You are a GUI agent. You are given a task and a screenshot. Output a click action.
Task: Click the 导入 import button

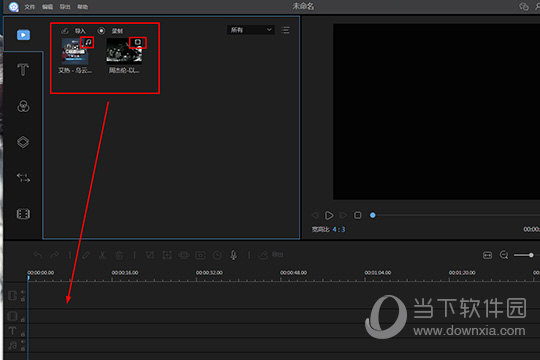point(74,31)
